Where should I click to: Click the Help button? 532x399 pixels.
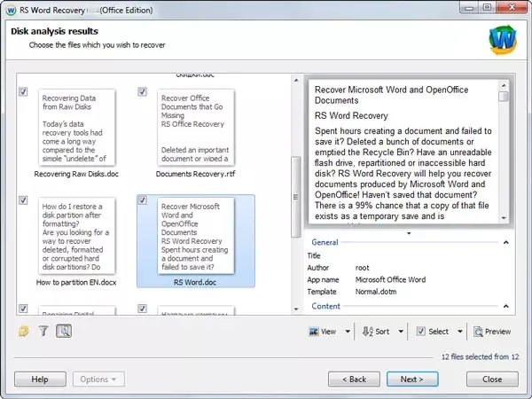(x=40, y=379)
